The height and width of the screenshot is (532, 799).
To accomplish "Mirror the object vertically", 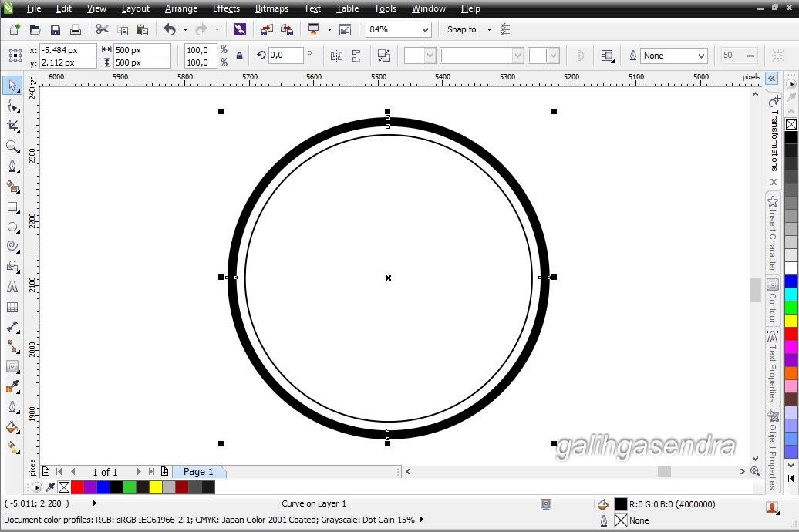I will (x=356, y=56).
